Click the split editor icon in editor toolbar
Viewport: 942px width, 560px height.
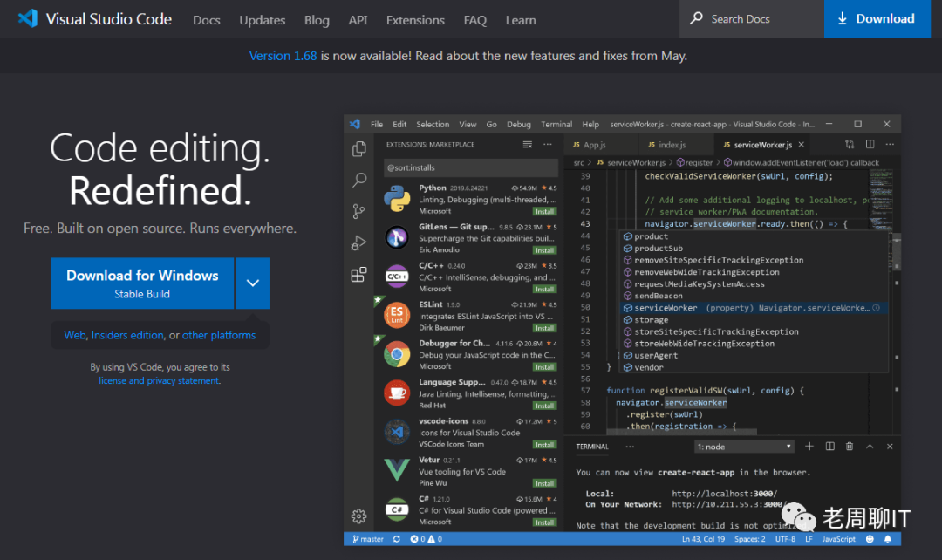pyautogui.click(x=870, y=144)
